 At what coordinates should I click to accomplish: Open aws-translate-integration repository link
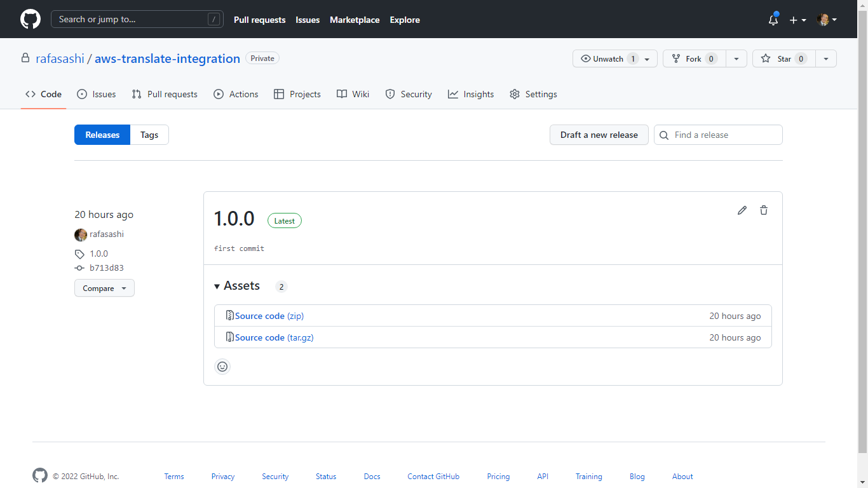(167, 58)
